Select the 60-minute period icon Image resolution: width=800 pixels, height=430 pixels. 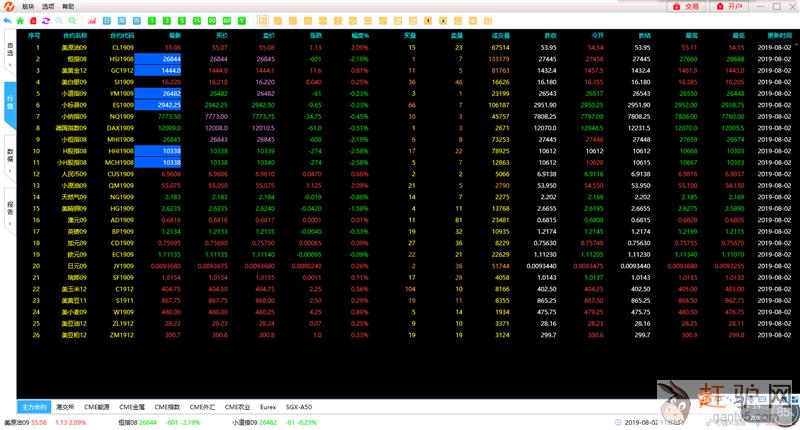227,20
